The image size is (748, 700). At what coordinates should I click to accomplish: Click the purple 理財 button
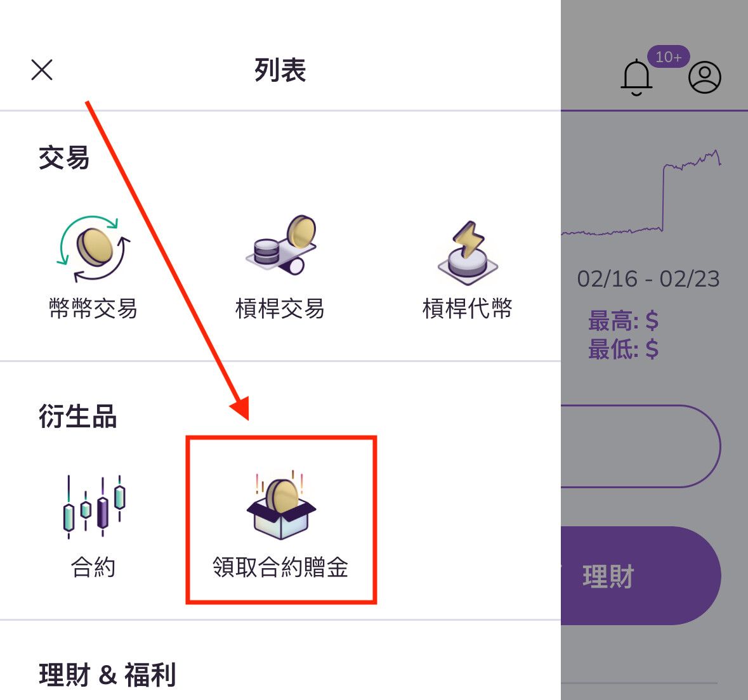click(x=641, y=576)
